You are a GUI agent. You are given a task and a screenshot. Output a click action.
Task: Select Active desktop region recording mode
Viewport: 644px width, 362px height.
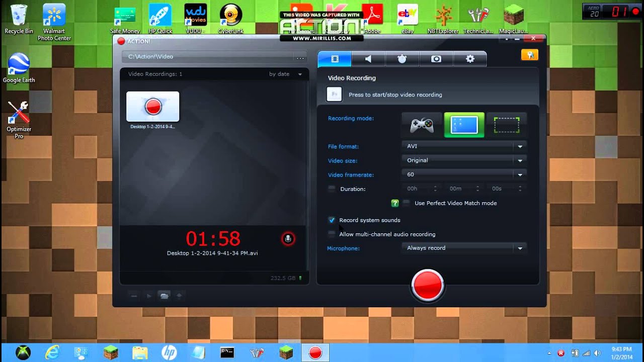tap(506, 125)
